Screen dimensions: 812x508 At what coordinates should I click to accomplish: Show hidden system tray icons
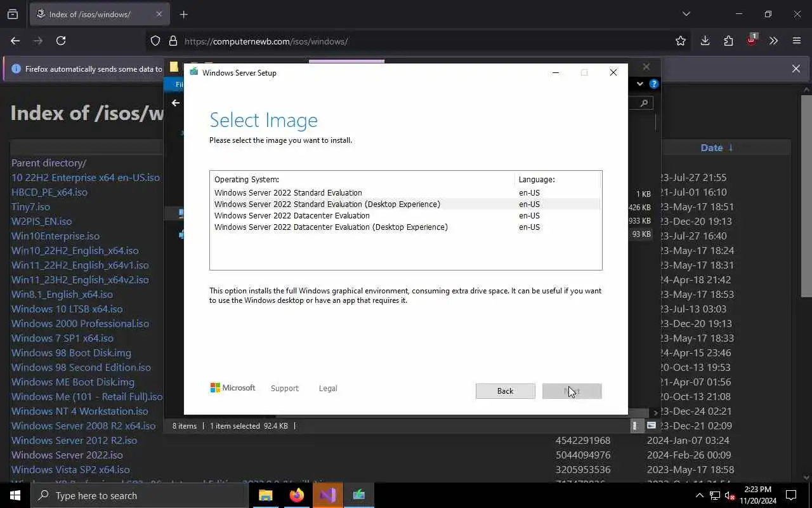[x=700, y=495]
